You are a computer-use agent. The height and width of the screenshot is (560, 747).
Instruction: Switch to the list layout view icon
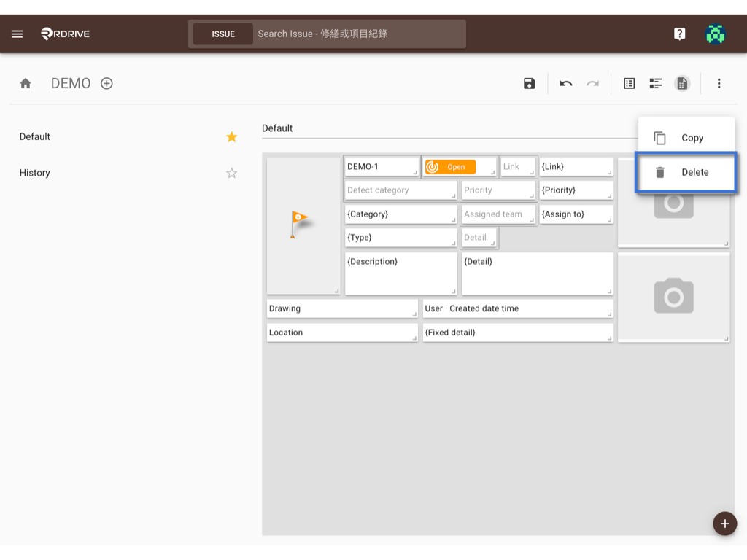[x=629, y=83]
